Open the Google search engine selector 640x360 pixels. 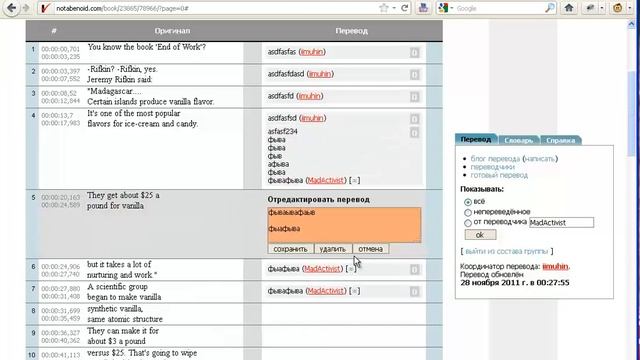(x=446, y=8)
